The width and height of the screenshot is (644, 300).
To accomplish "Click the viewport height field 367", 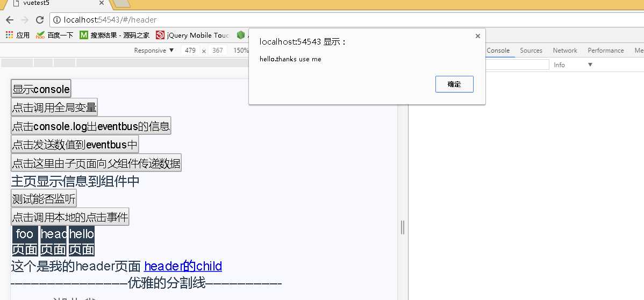I will point(218,51).
